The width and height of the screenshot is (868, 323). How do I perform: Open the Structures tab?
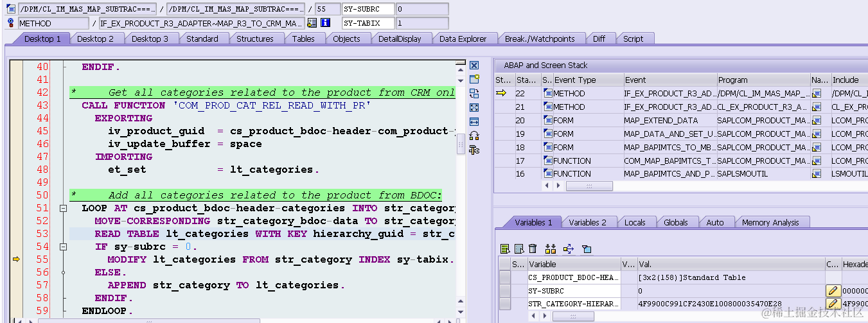point(255,39)
